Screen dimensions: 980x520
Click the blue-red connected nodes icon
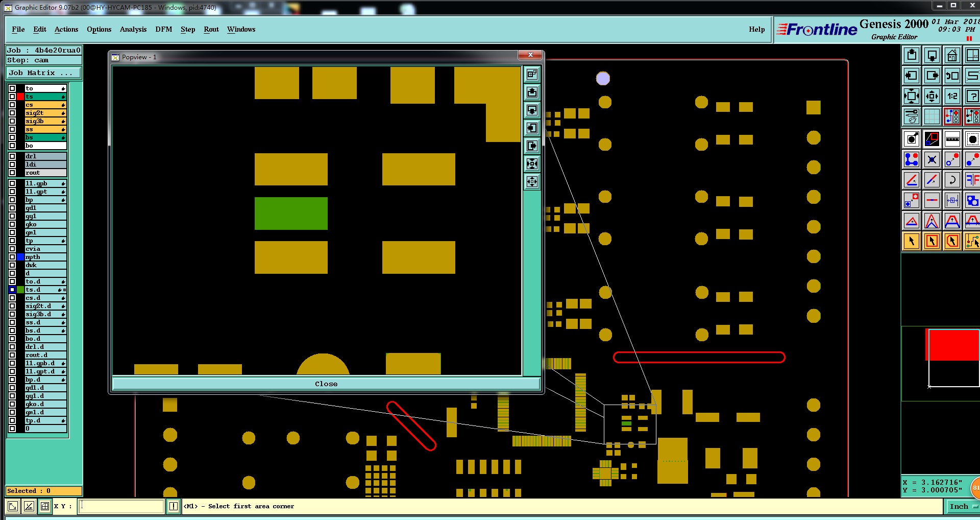912,159
